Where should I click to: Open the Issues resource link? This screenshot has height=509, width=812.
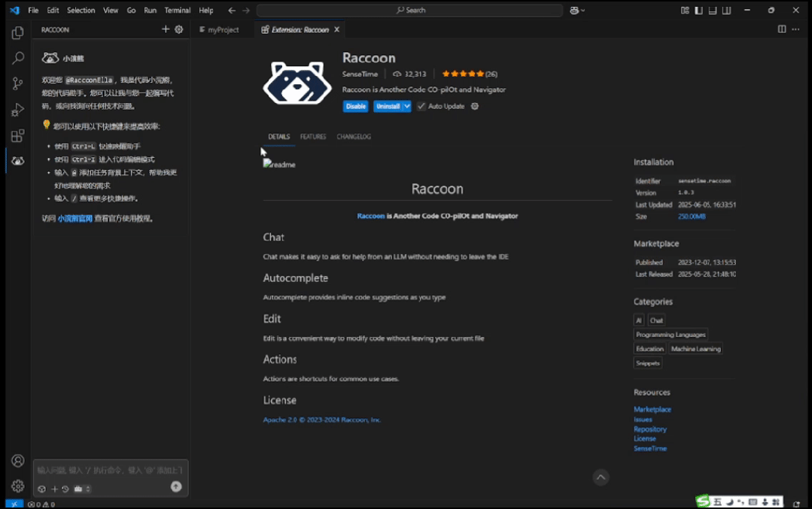click(x=643, y=419)
